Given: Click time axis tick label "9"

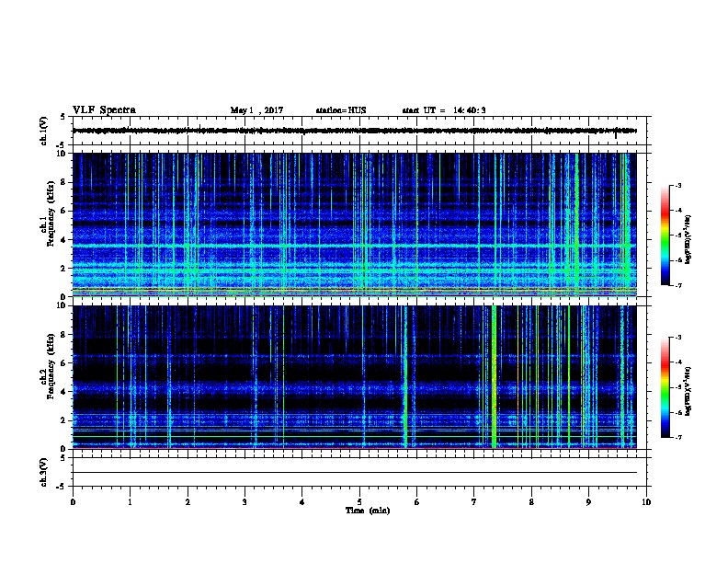Looking at the screenshot, I should (x=588, y=502).
